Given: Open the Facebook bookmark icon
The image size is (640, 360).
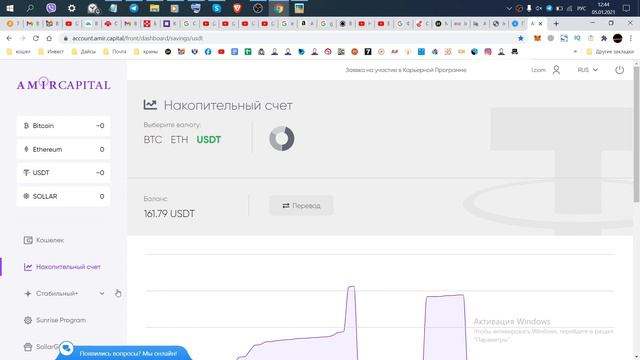Looking at the screenshot, I should coord(208,51).
